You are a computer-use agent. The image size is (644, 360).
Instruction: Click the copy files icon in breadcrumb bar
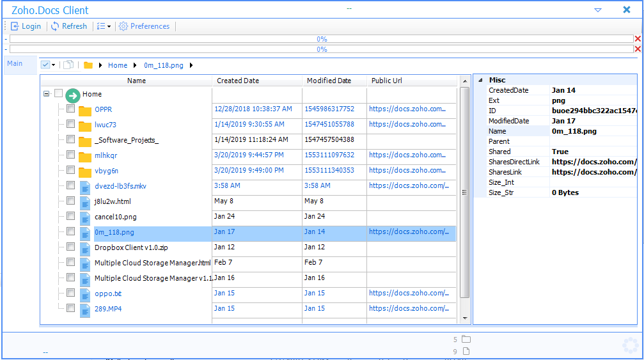[68, 65]
